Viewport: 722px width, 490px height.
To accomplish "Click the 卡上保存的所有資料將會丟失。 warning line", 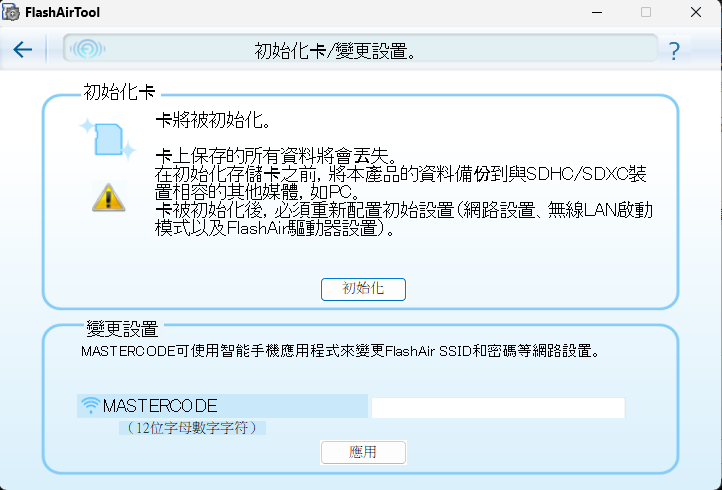I will [x=276, y=156].
